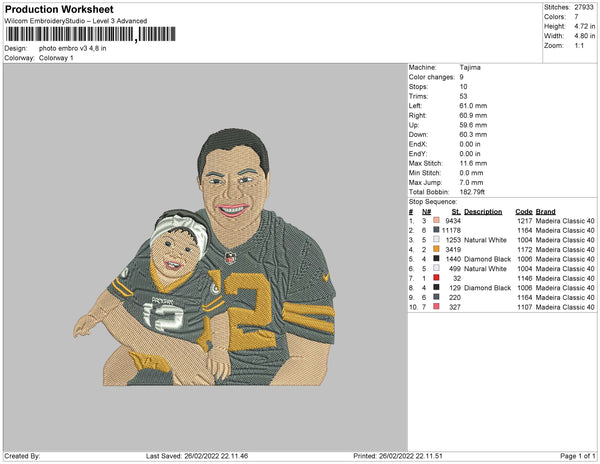Click the Color changes value 9
Image resolution: width=600 pixels, height=464 pixels.
pyautogui.click(x=461, y=77)
